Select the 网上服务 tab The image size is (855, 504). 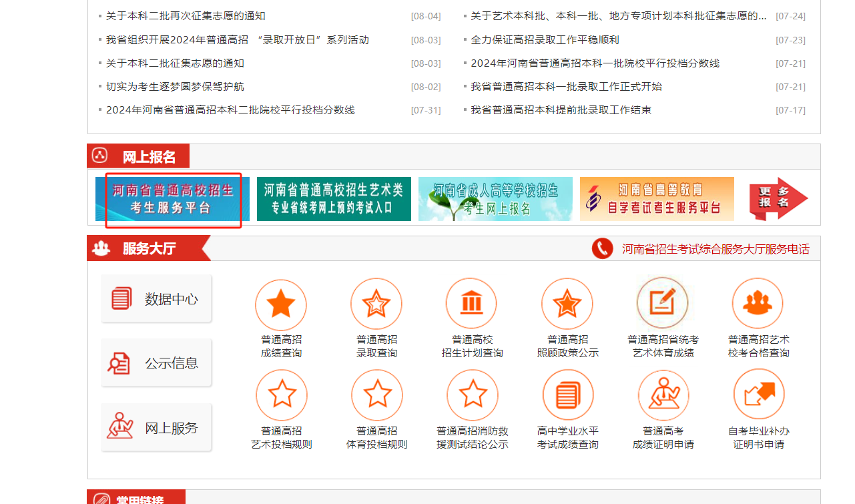pos(156,428)
